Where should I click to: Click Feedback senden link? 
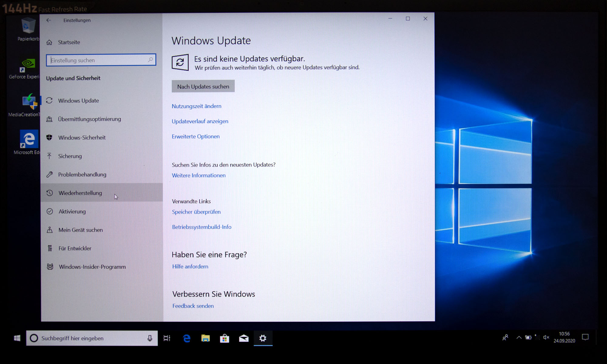193,306
